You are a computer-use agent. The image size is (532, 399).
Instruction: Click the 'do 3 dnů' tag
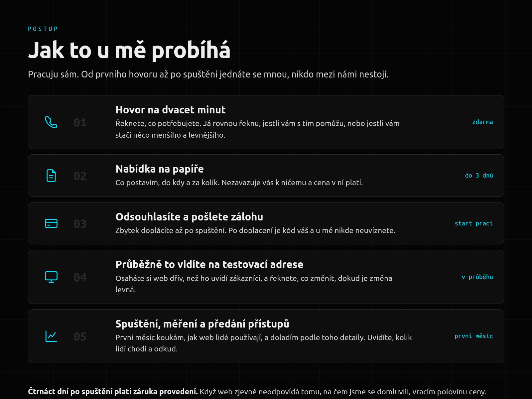click(479, 175)
